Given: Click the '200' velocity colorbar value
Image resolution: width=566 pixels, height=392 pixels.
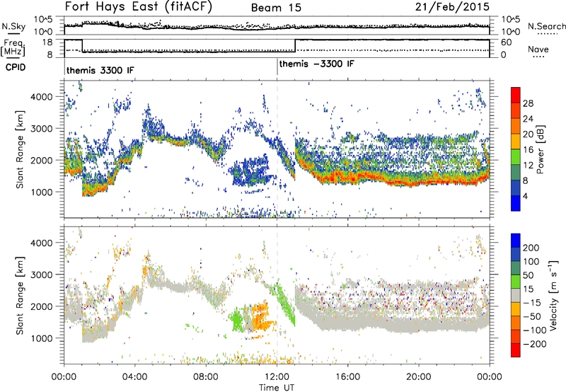Looking at the screenshot, I should click(531, 248).
